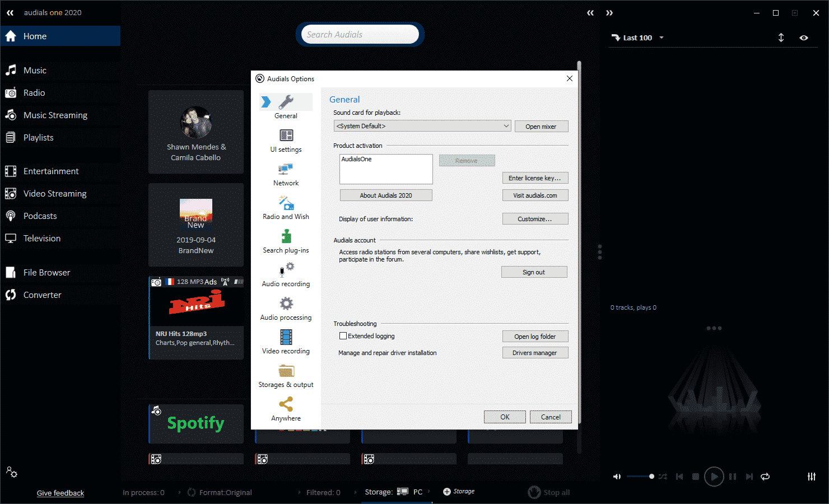Mute the player volume speaker icon
This screenshot has height=504, width=829.
click(617, 477)
